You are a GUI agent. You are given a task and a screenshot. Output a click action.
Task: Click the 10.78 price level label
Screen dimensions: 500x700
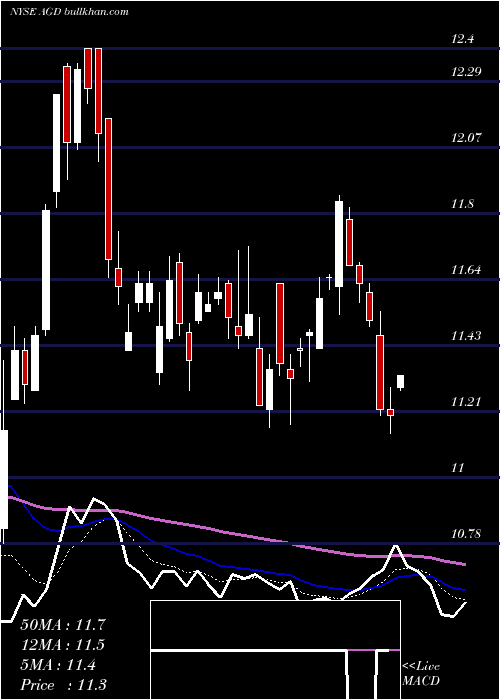[466, 534]
